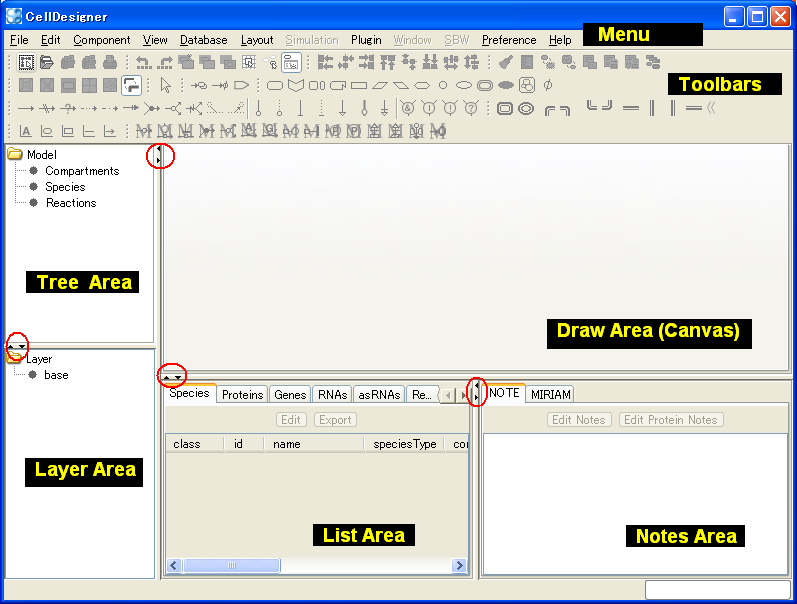Open the Database menu
The width and height of the screenshot is (797, 604).
click(x=203, y=40)
